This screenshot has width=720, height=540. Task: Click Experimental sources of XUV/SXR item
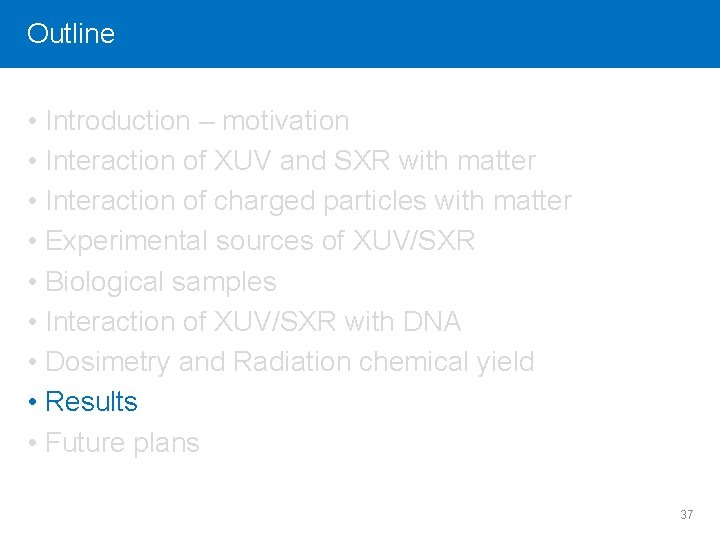coord(260,241)
